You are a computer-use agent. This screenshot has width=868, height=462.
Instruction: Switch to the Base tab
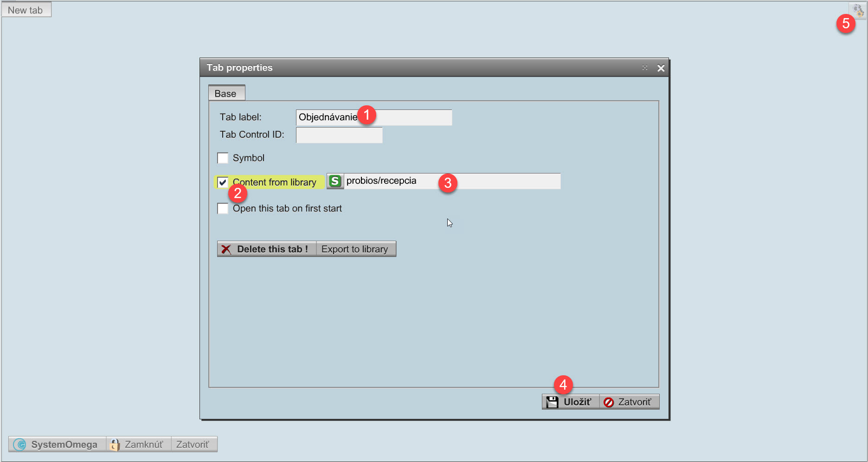click(x=226, y=93)
